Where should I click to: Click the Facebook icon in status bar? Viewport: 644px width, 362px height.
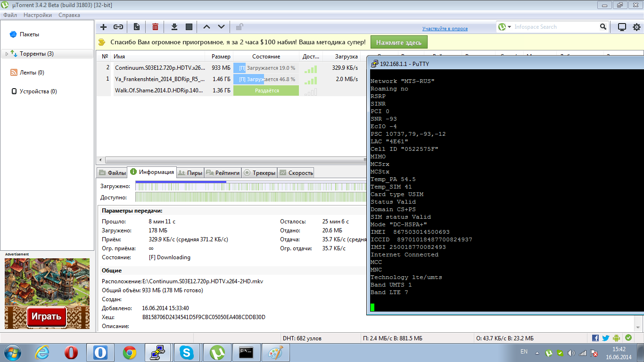(595, 338)
